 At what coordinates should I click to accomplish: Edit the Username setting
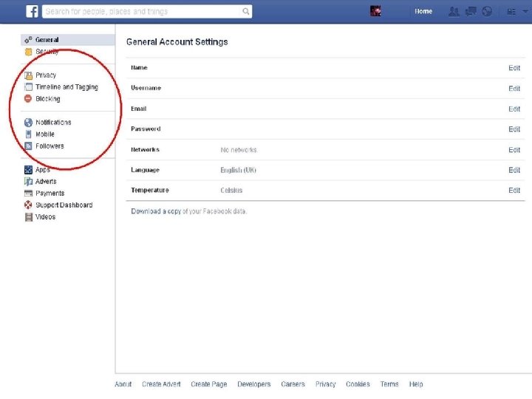pos(514,89)
